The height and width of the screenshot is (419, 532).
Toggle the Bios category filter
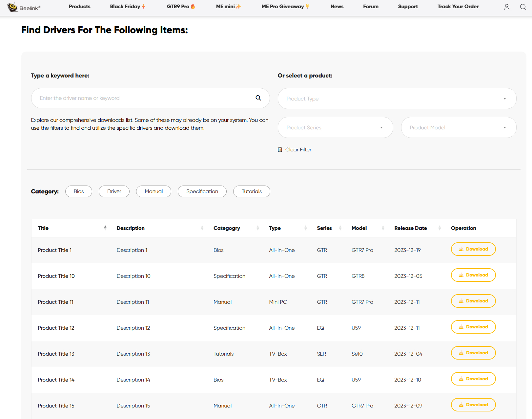pyautogui.click(x=78, y=191)
